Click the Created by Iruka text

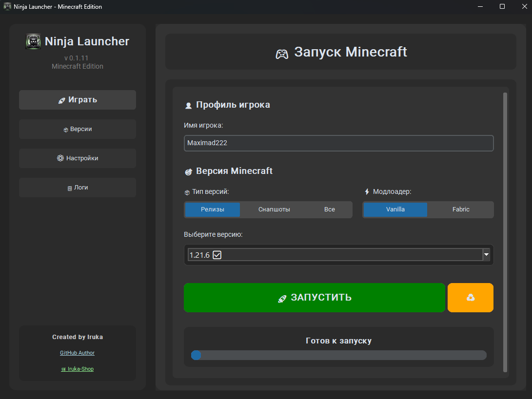78,337
